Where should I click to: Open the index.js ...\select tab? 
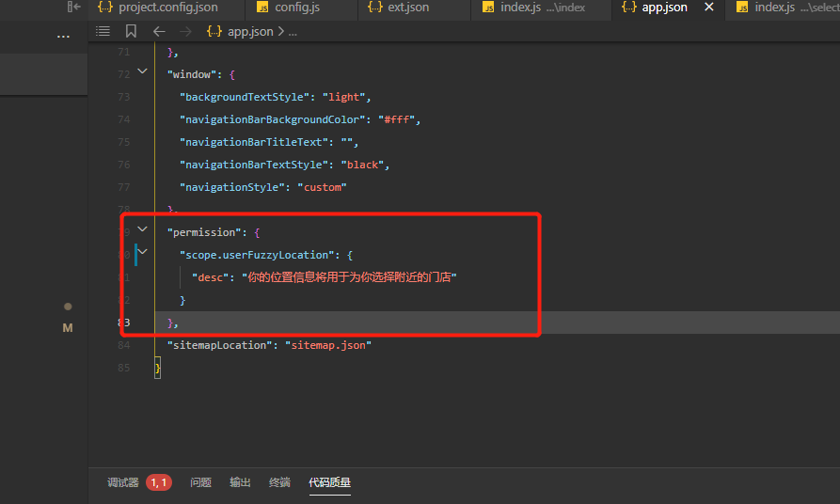click(x=786, y=8)
